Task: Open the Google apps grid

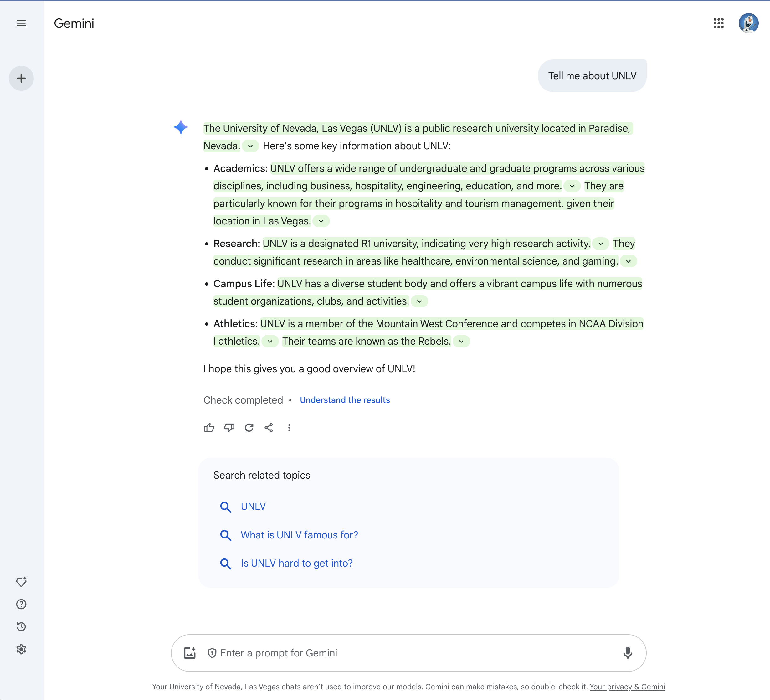Action: point(718,23)
